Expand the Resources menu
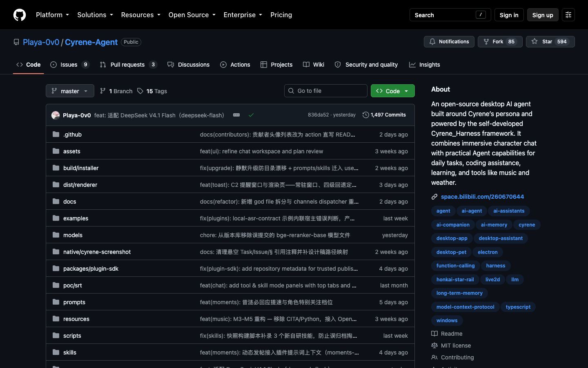This screenshot has height=368, width=588. coord(140,15)
